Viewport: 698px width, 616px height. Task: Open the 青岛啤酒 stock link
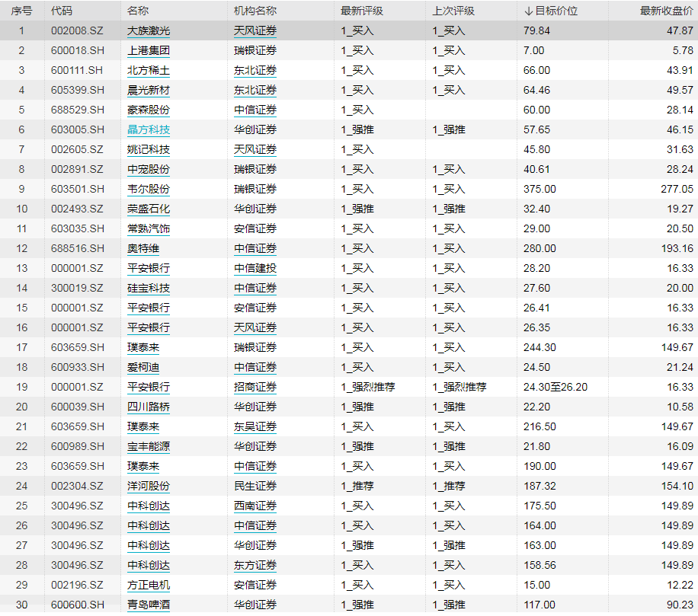149,605
